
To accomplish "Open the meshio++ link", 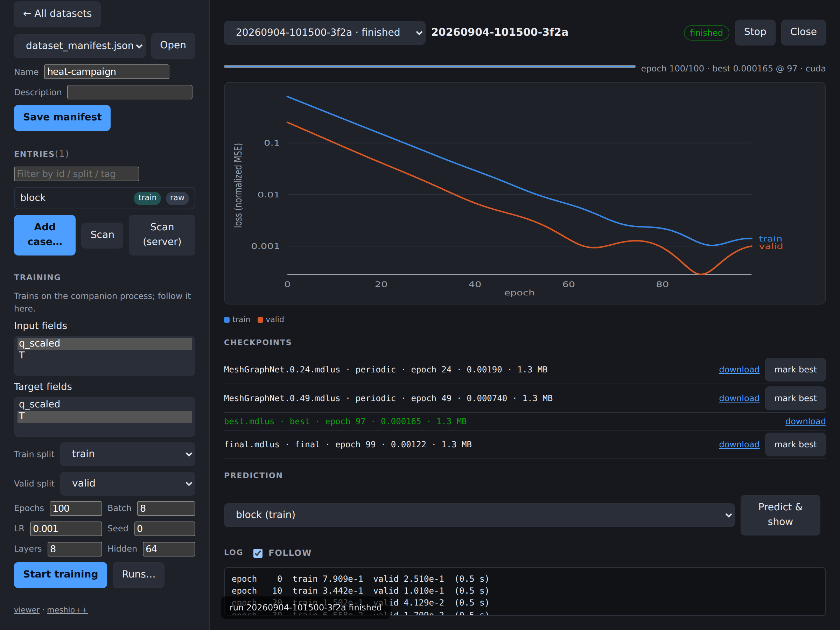I will [67, 610].
